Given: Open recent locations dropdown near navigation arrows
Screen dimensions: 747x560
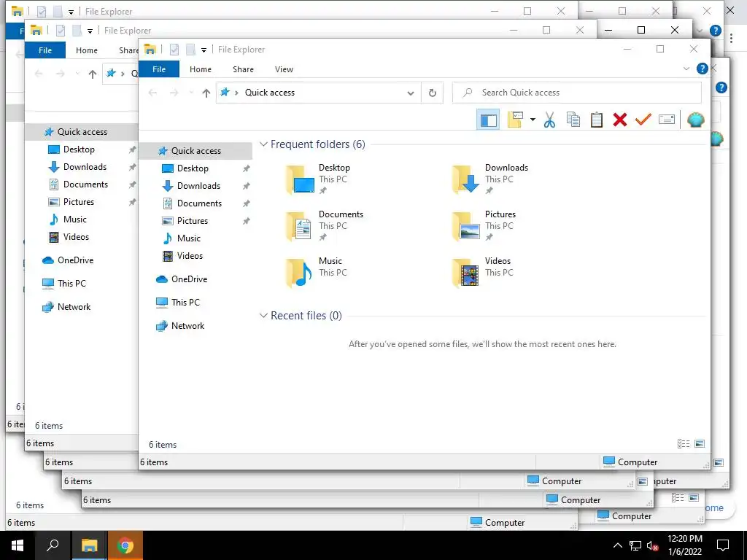Looking at the screenshot, I should (x=191, y=93).
